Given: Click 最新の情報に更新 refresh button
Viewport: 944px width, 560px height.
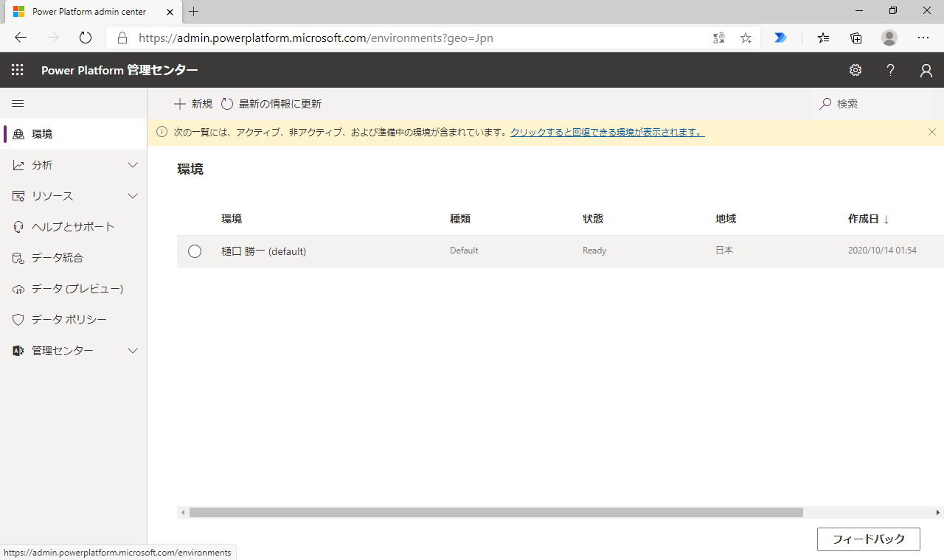Looking at the screenshot, I should 271,104.
